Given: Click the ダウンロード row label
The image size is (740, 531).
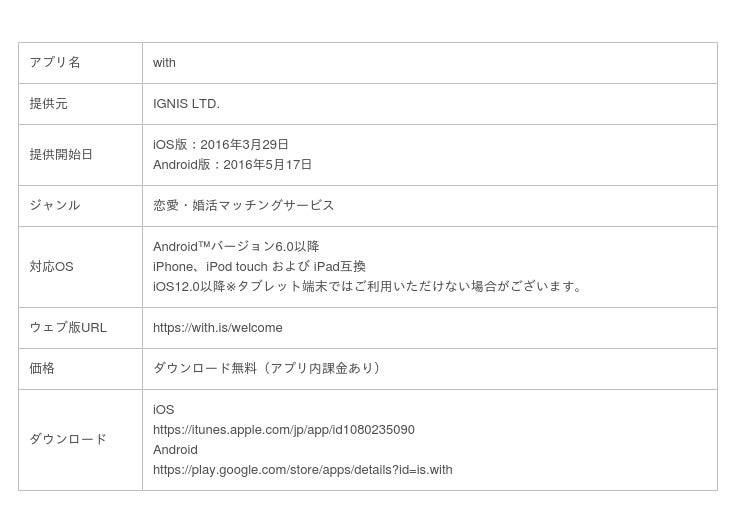Looking at the screenshot, I should [x=68, y=440].
